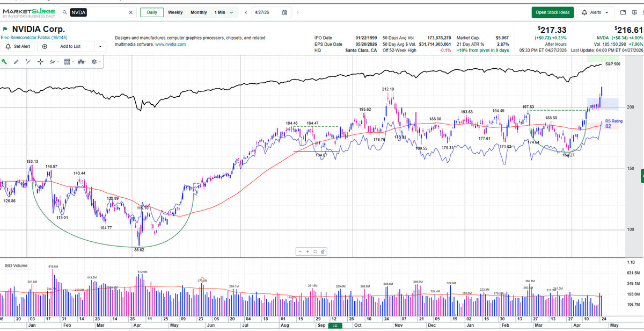Open the indicators line-chart tool
The height and width of the screenshot is (331, 644).
coord(52,62)
